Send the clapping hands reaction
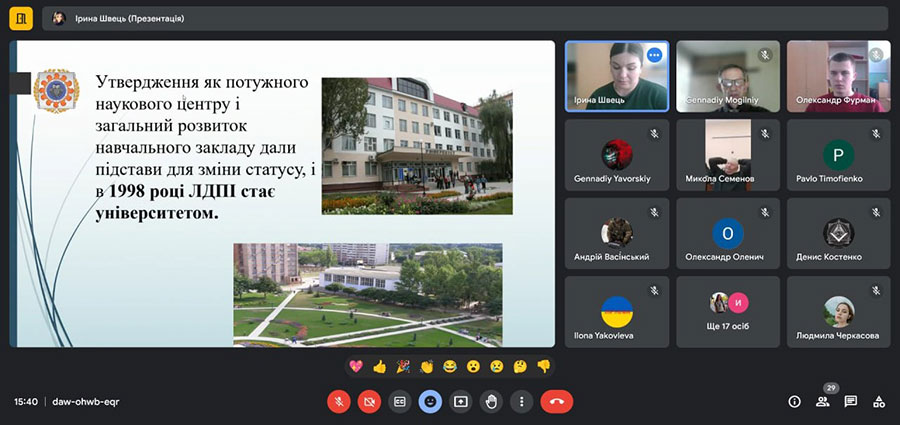Screen dimensions: 900x425 426,366
